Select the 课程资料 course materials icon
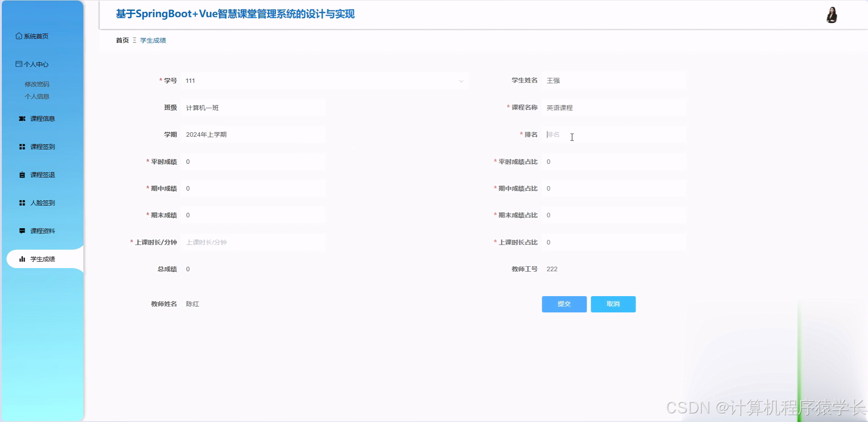The width and height of the screenshot is (868, 422). [x=21, y=230]
